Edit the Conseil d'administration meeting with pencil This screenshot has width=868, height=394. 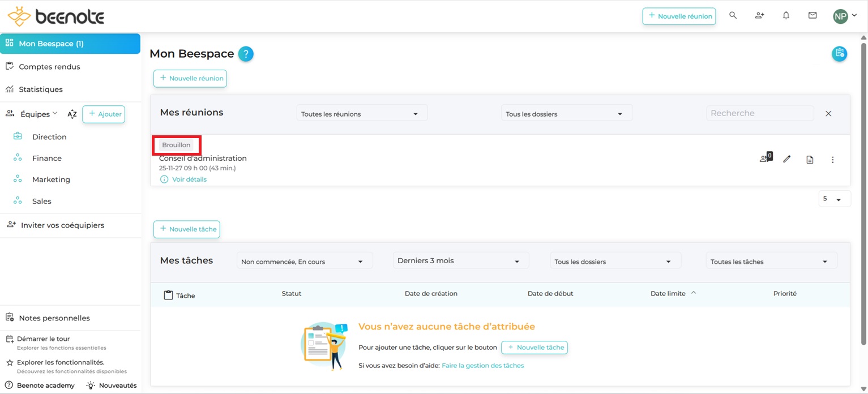coord(786,160)
